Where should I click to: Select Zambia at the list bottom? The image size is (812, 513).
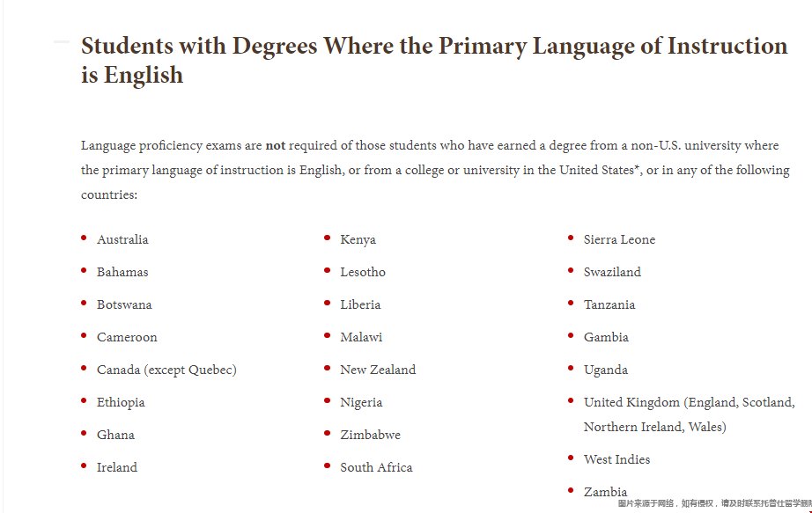click(x=605, y=492)
